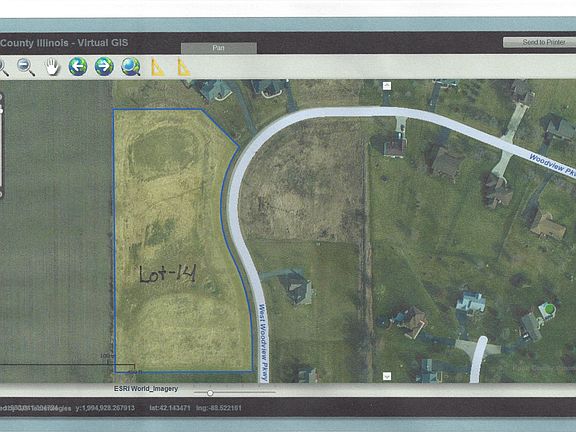Expand the bottom panel using down arrow
The width and height of the screenshot is (576, 432).
coord(386,376)
